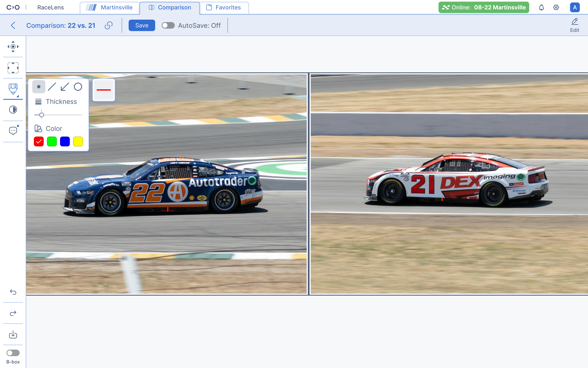588x368 pixels.
Task: Click the Thickness slider handle
Action: point(42,115)
